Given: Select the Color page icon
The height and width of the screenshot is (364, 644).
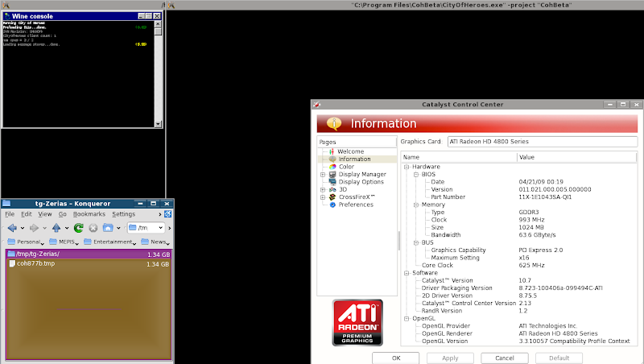Looking at the screenshot, I should coord(332,167).
